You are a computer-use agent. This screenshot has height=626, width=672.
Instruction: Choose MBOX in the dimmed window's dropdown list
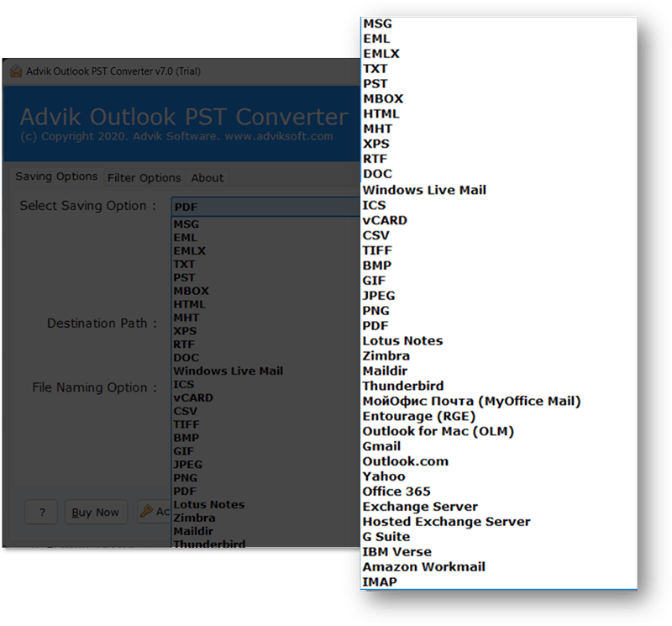point(192,291)
